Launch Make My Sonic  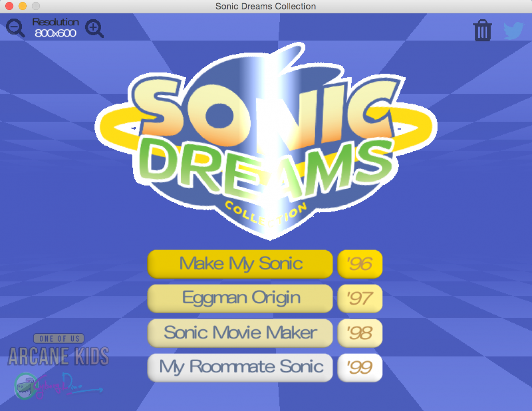240,264
